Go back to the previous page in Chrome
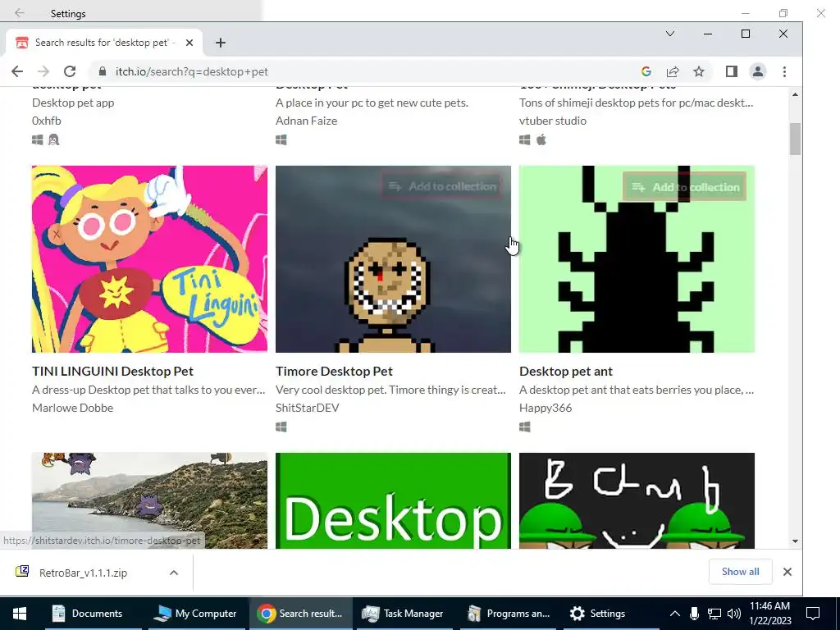840x630 pixels. (x=17, y=71)
